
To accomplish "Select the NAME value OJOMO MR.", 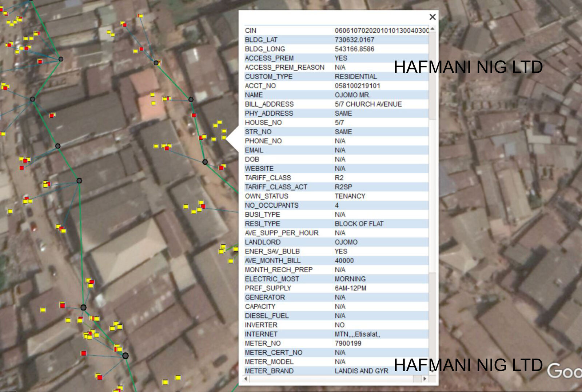I will 352,95.
